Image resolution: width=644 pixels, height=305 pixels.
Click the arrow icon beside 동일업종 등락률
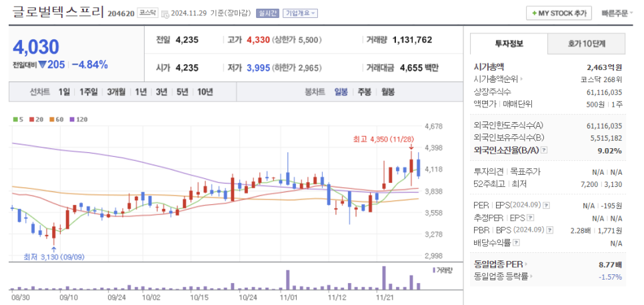(x=530, y=277)
